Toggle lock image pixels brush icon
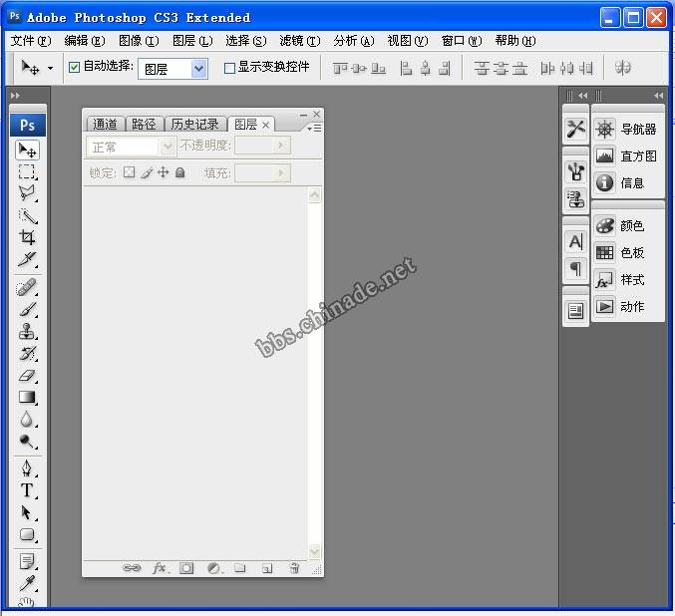The width and height of the screenshot is (675, 616). [147, 172]
